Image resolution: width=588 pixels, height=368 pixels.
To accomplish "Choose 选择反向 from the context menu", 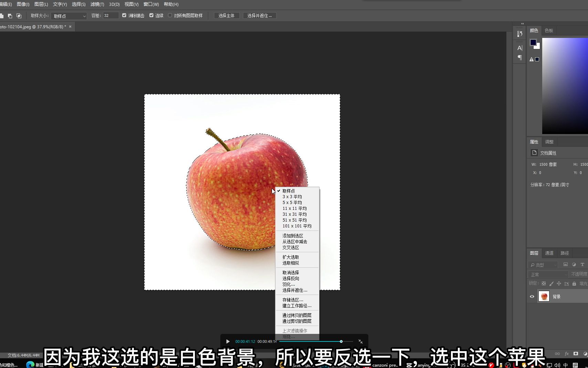I will (290, 278).
